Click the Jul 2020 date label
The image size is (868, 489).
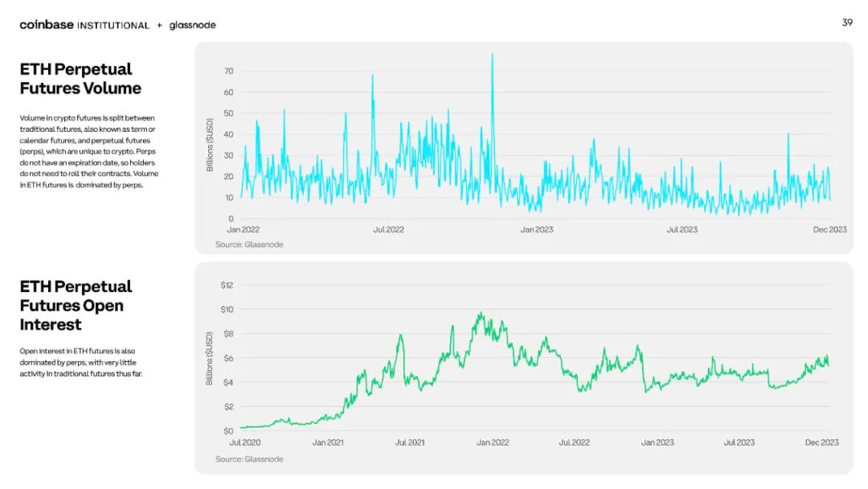tap(244, 442)
